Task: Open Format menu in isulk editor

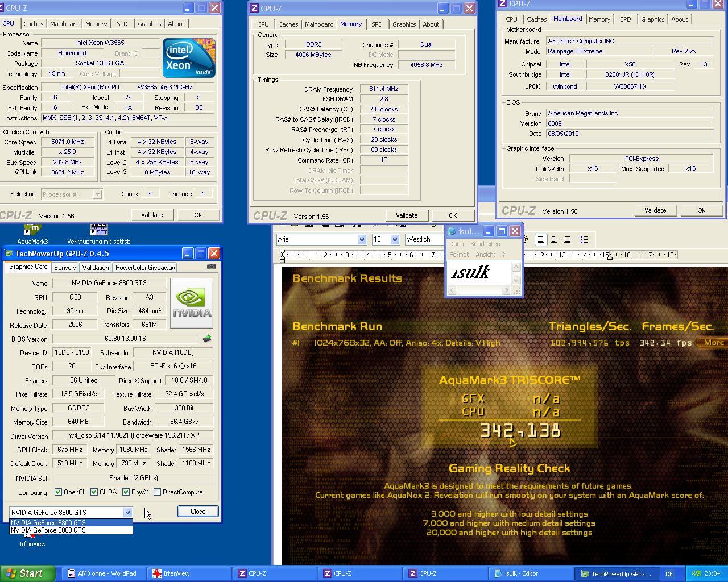Action: (459, 255)
